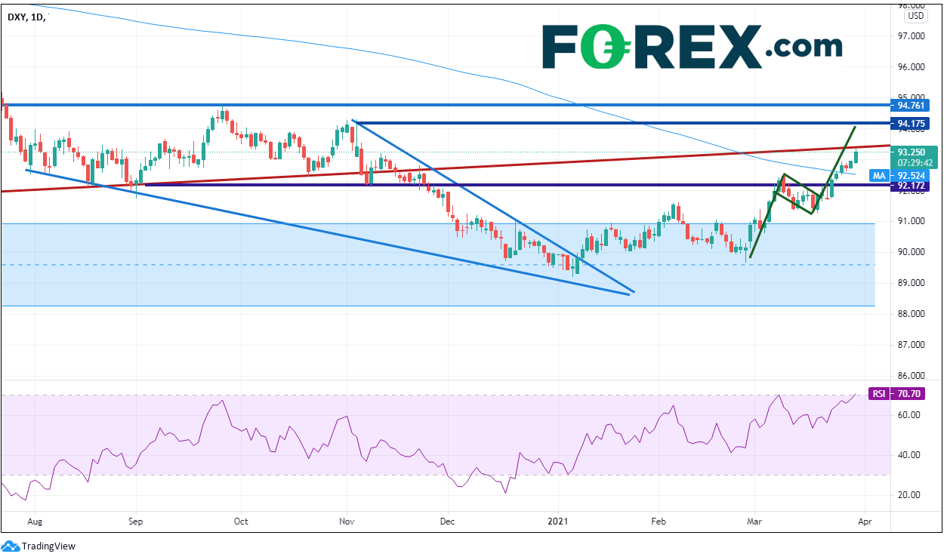Select the 92.172 price level tag
The height and width of the screenshot is (560, 947).
click(915, 185)
